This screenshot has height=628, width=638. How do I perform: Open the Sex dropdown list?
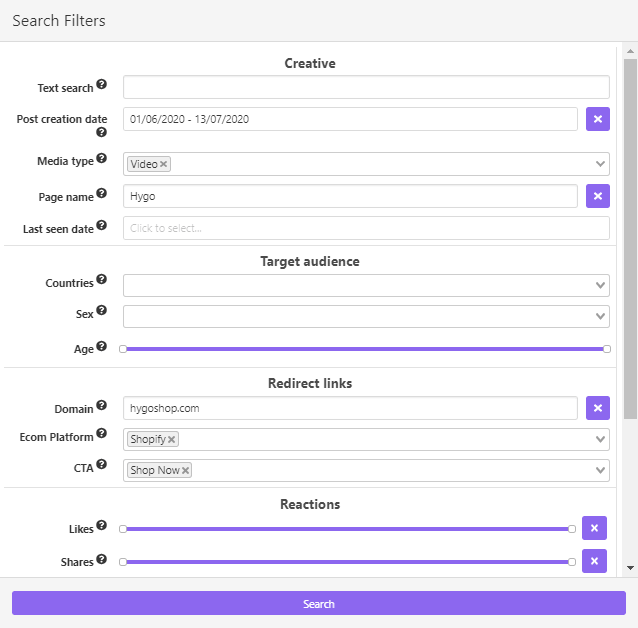[600, 316]
